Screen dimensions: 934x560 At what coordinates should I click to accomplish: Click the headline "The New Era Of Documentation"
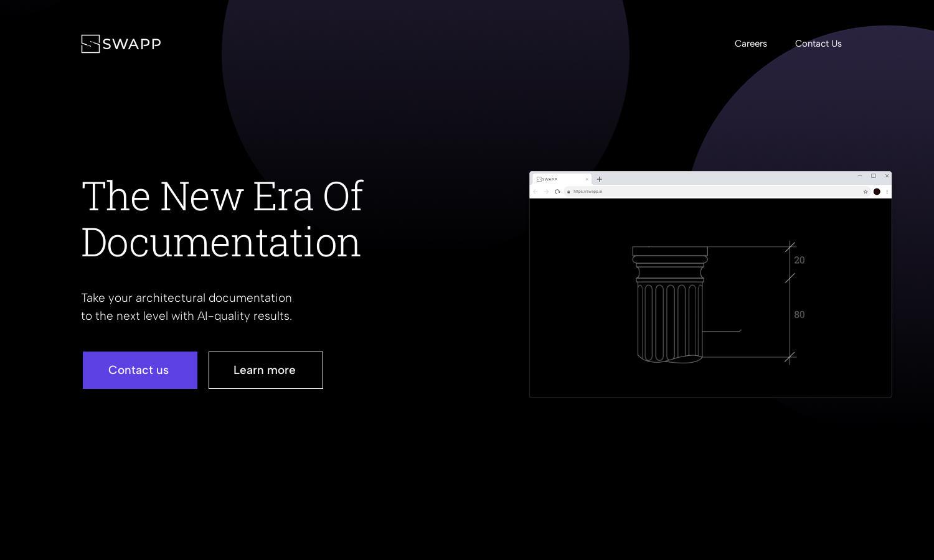coord(222,219)
